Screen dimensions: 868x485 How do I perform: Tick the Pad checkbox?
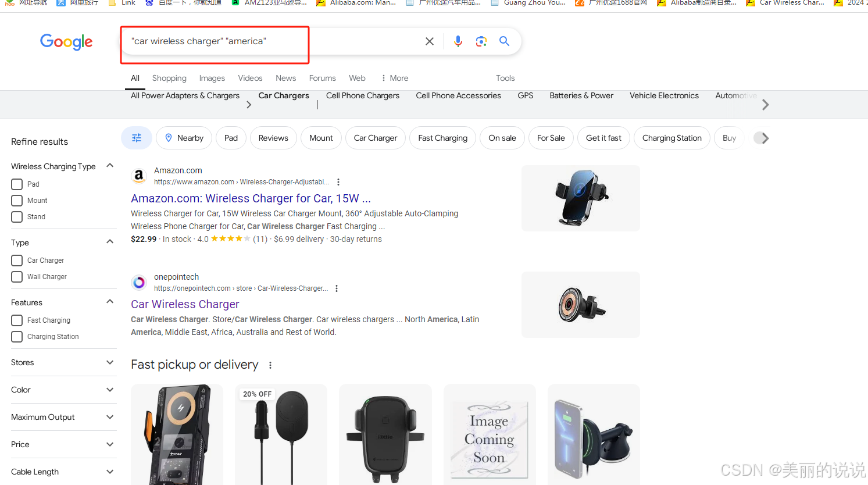[17, 184]
